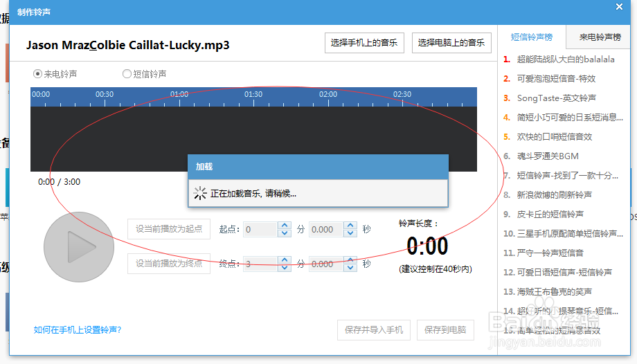Increase end point seconds with up arrow
Image resolution: width=637 pixels, height=364 pixels.
350,260
